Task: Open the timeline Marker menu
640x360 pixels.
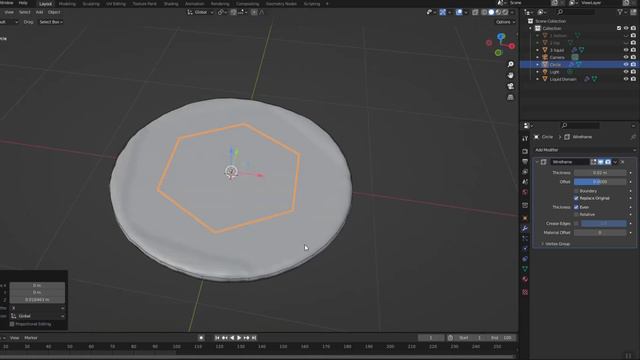Action: pos(31,338)
